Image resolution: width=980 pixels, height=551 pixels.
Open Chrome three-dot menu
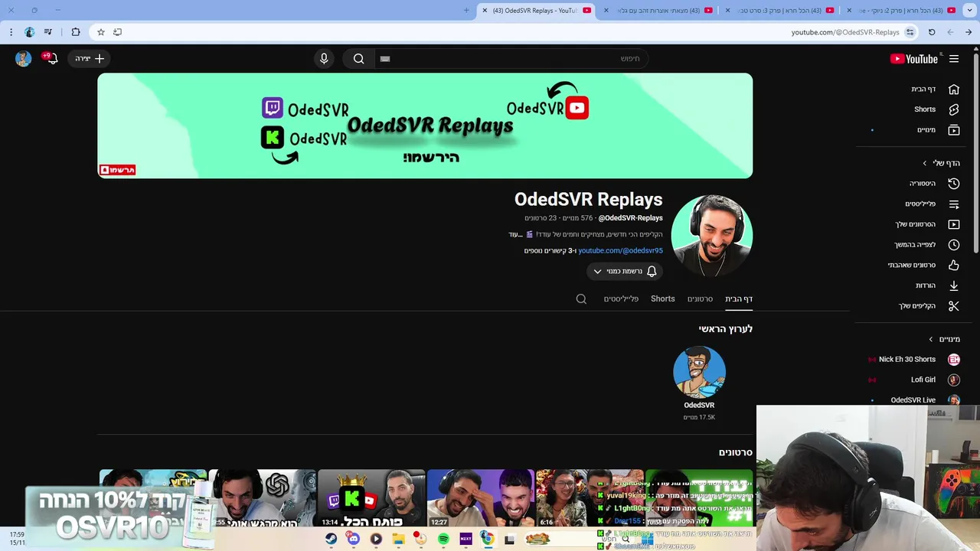coord(11,32)
